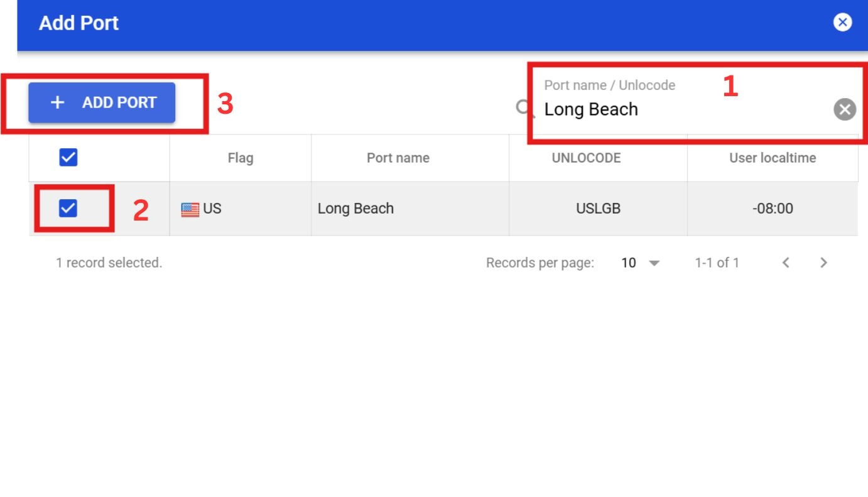Click the "1 record selected." status text
The height and width of the screenshot is (497, 868).
point(109,263)
